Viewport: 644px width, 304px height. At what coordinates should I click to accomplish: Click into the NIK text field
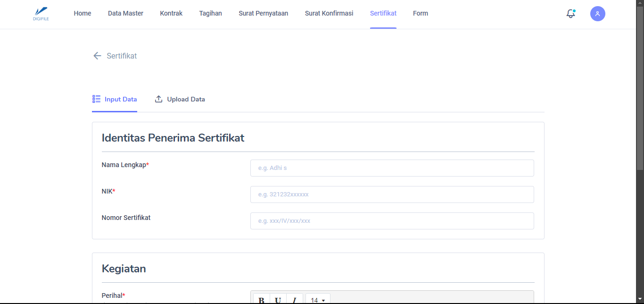click(392, 194)
